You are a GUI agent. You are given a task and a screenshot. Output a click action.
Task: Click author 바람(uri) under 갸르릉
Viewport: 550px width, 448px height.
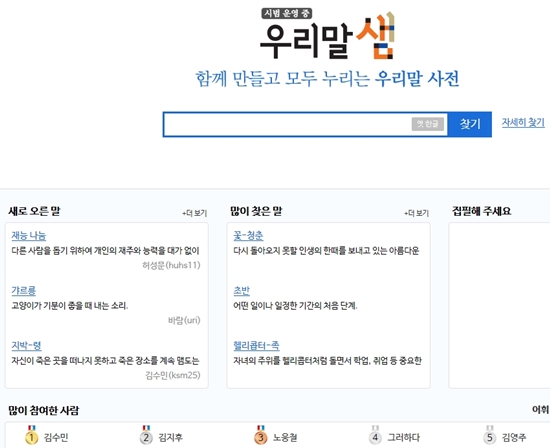(x=184, y=320)
